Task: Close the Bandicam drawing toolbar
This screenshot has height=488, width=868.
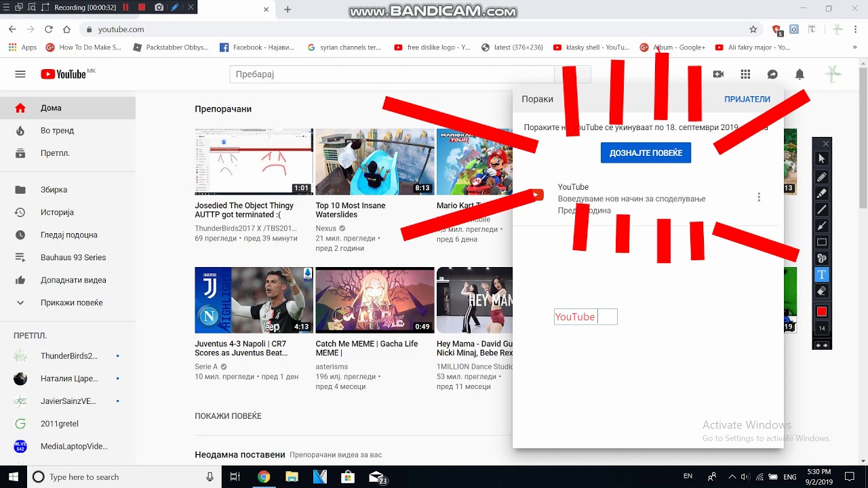Action: click(x=825, y=144)
